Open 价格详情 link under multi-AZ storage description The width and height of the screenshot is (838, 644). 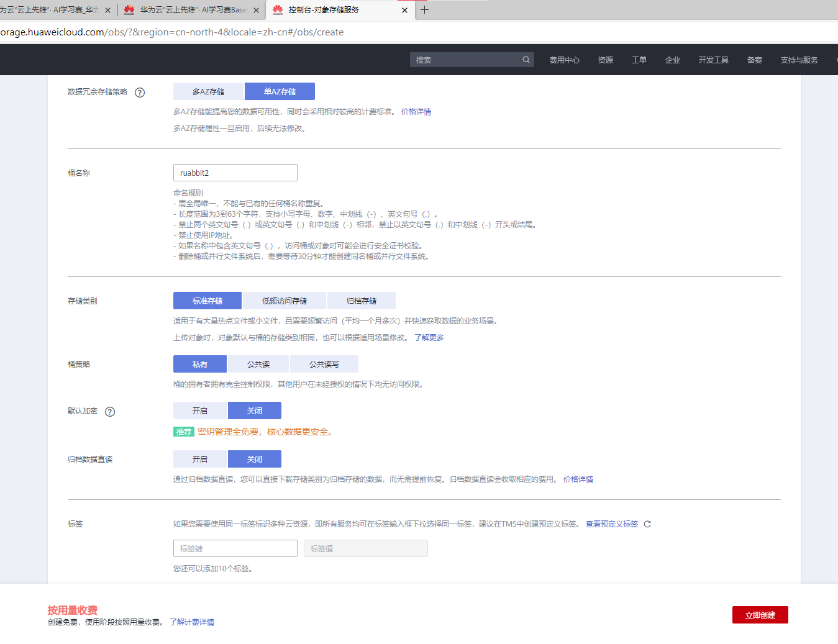point(416,112)
